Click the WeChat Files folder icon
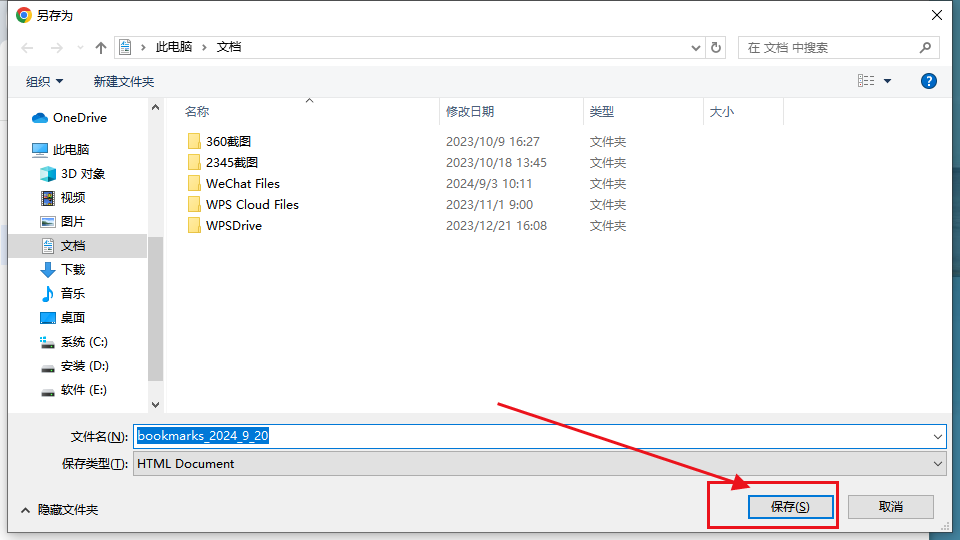Viewport: 960px width, 540px height. pos(194,184)
